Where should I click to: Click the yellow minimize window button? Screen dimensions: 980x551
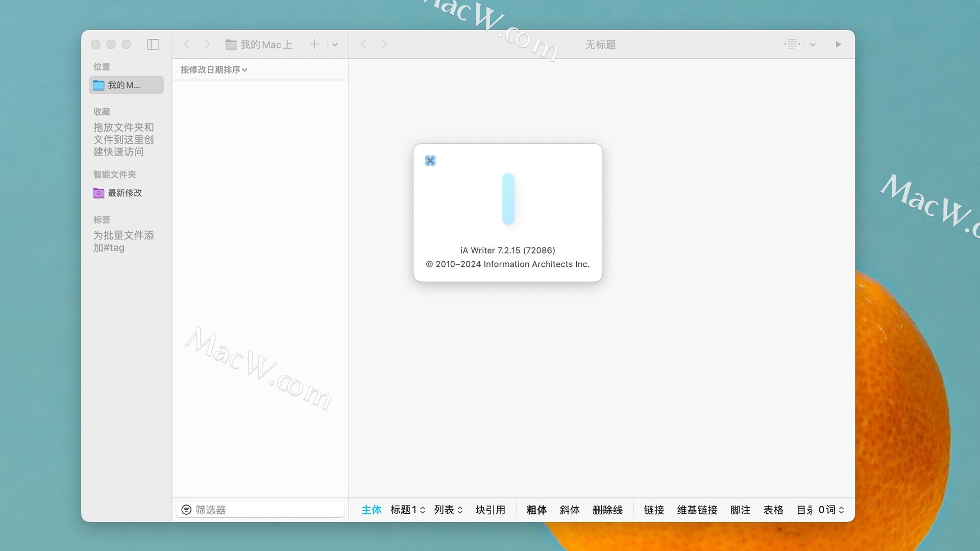[x=111, y=44]
